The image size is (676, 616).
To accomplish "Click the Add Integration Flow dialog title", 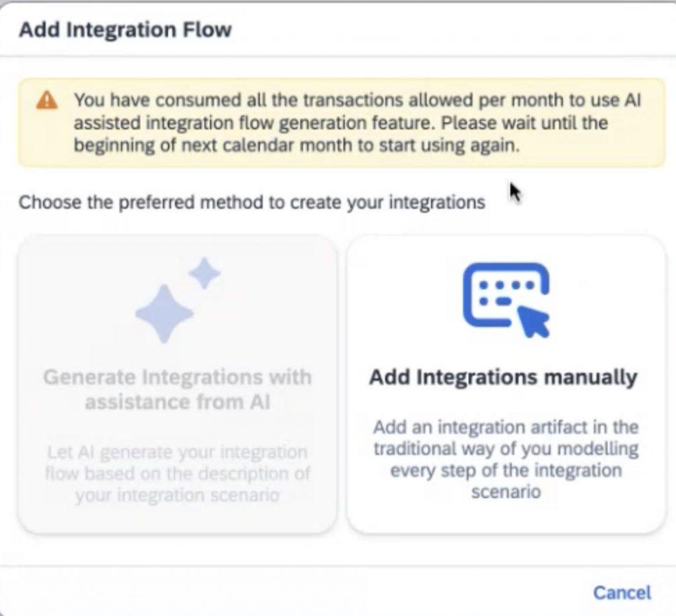I will (x=125, y=30).
